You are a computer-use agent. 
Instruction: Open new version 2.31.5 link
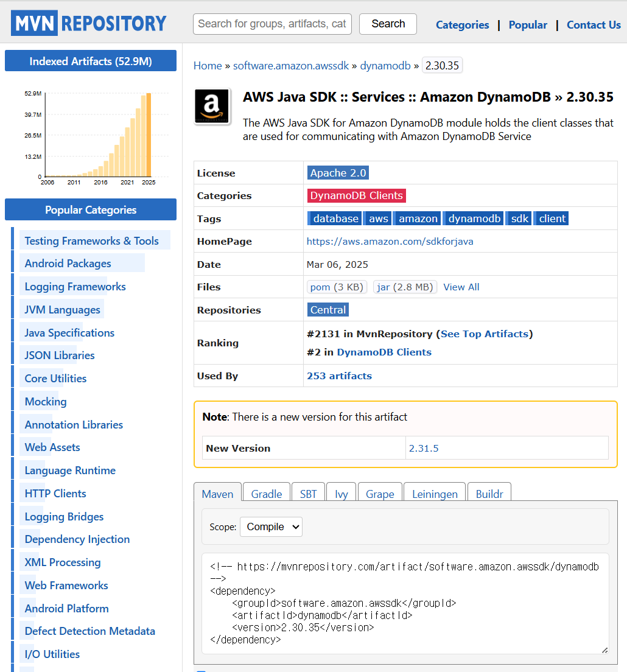(424, 448)
